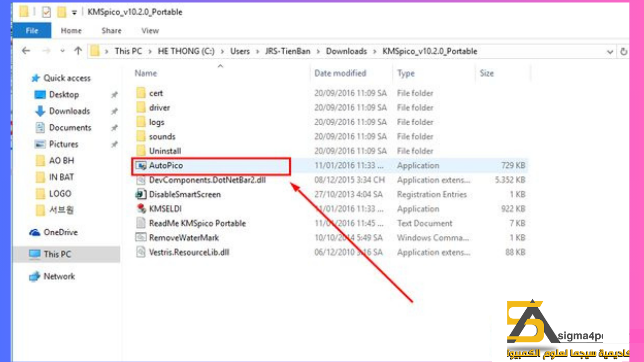Viewport: 644px width, 362px height.
Task: Select the file name ReadMe KMSpico Portable
Action: pos(197,223)
